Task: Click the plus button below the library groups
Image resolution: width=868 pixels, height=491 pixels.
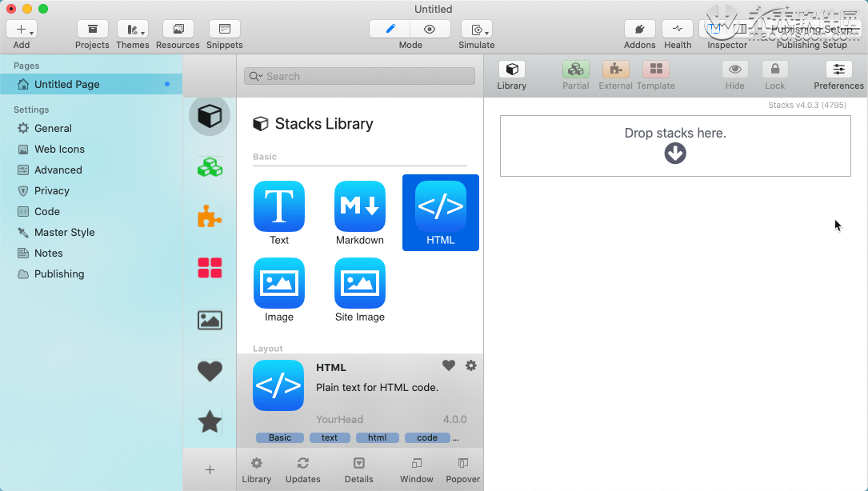Action: click(x=210, y=470)
